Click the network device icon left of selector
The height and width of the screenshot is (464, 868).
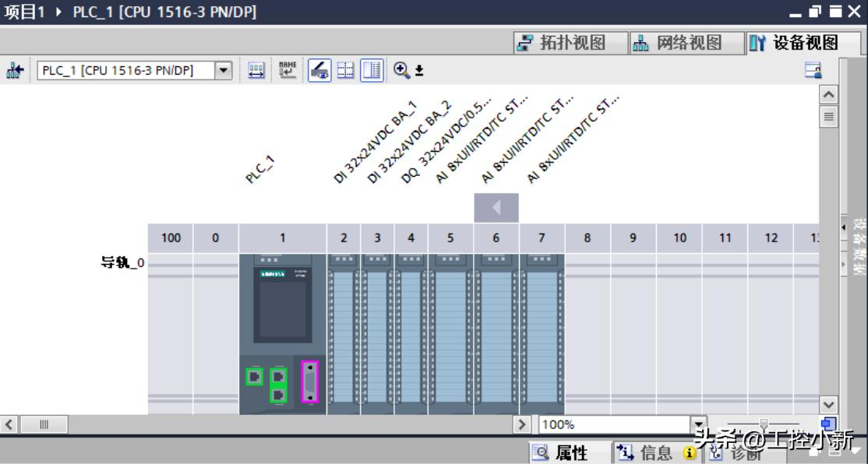coord(14,70)
